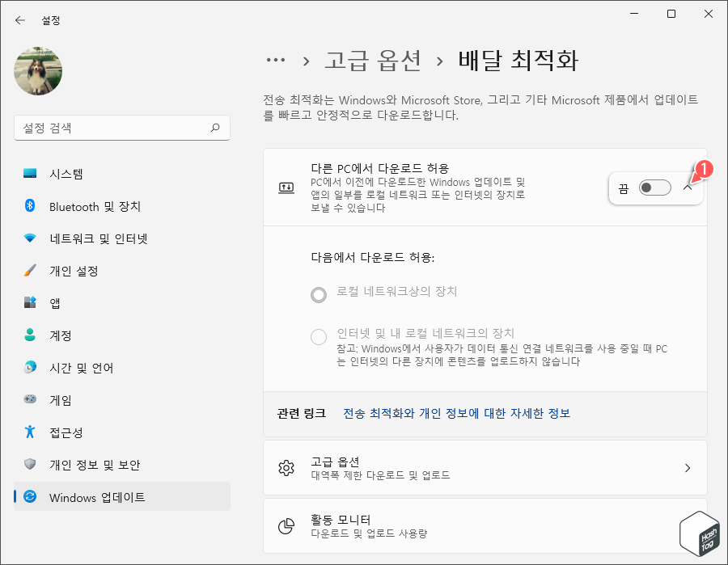This screenshot has height=565, width=728.
Task: Click the 시간 및 언어 clock icon
Action: point(30,367)
